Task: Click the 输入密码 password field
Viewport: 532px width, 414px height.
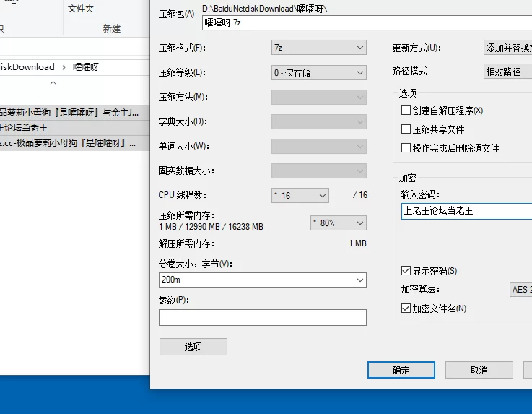Action: 466,211
